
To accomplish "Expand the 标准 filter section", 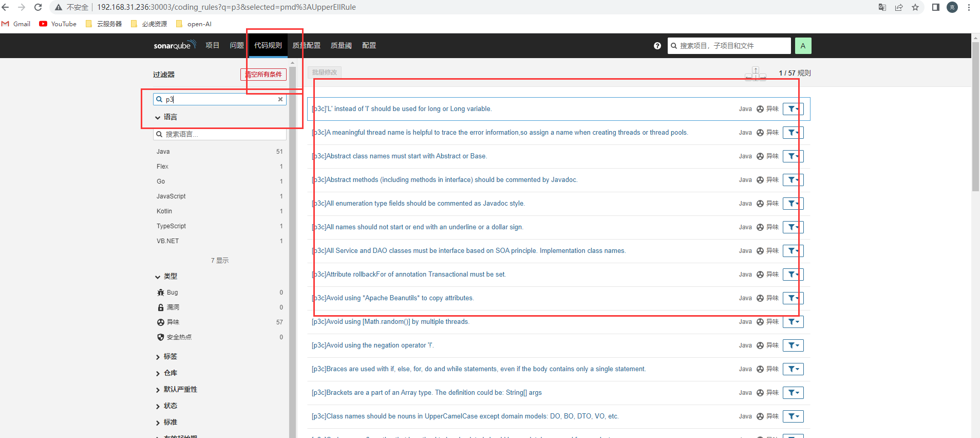I will 166,423.
